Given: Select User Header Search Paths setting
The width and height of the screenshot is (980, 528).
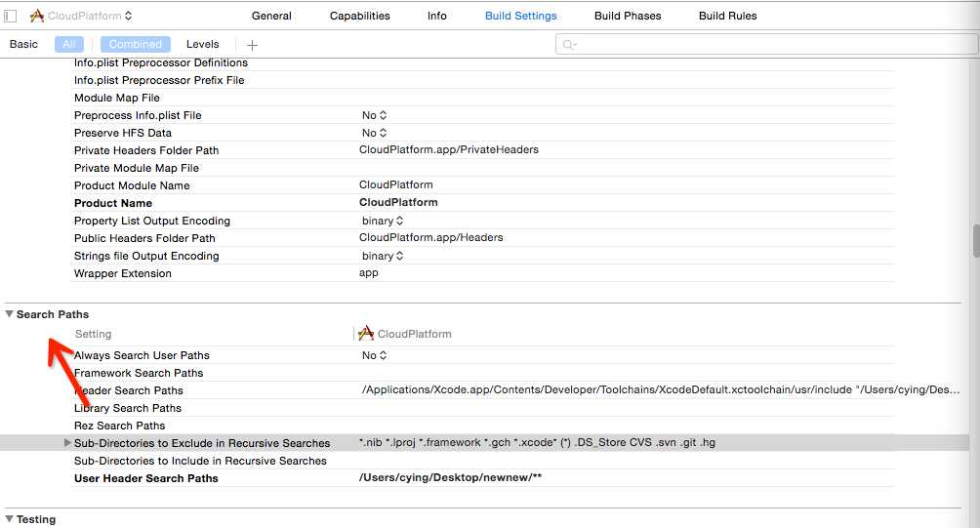Looking at the screenshot, I should tap(146, 478).
